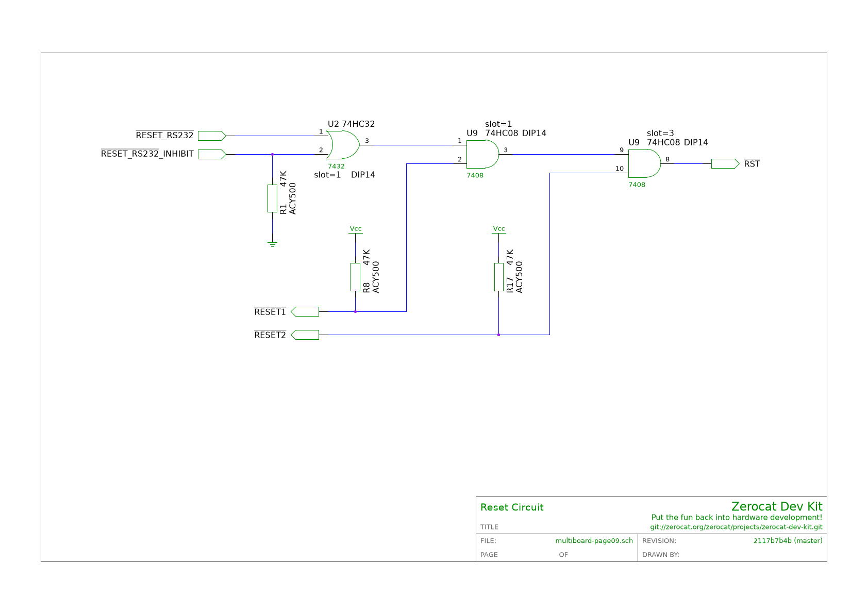Select the RESET_RS232 input port symbol
This screenshot has width=868, height=614.
[x=212, y=136]
